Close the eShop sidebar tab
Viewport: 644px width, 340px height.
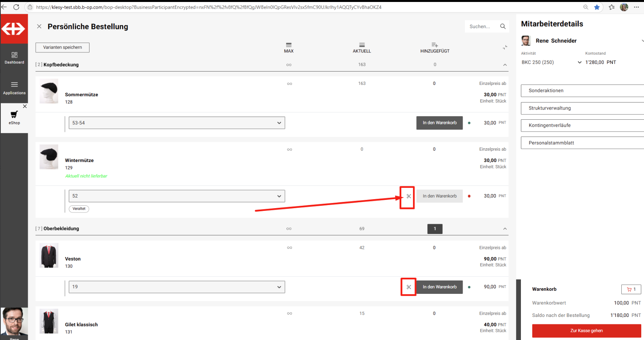(25, 106)
